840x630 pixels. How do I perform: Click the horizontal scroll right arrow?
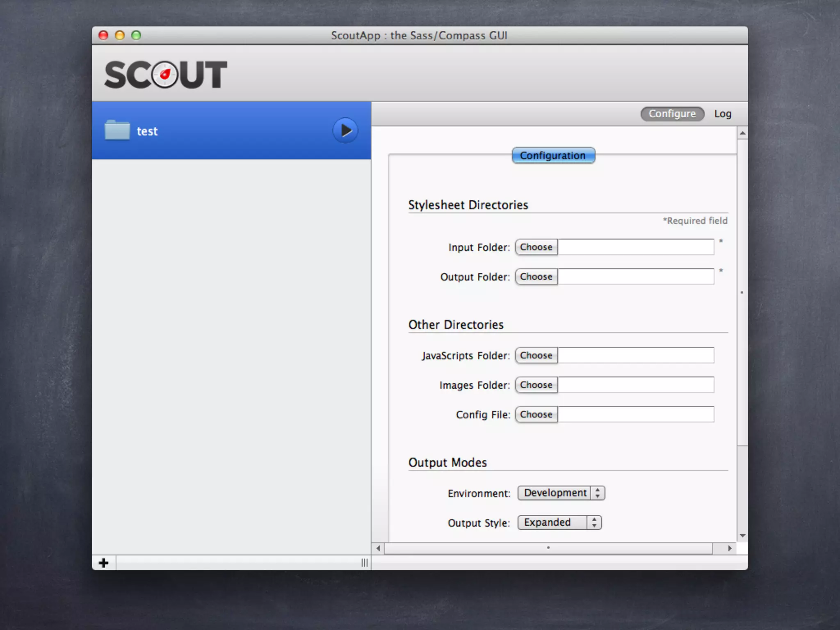click(x=730, y=548)
